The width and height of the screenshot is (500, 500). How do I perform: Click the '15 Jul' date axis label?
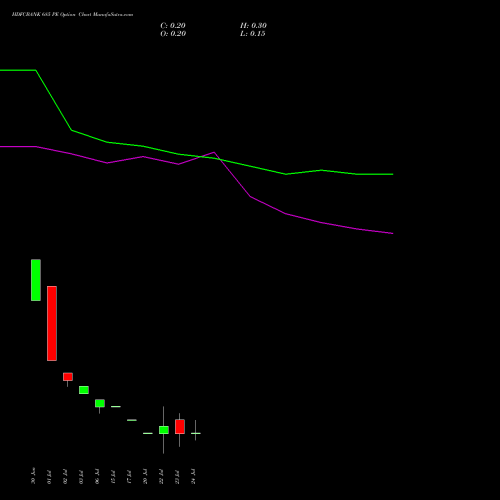(113, 477)
